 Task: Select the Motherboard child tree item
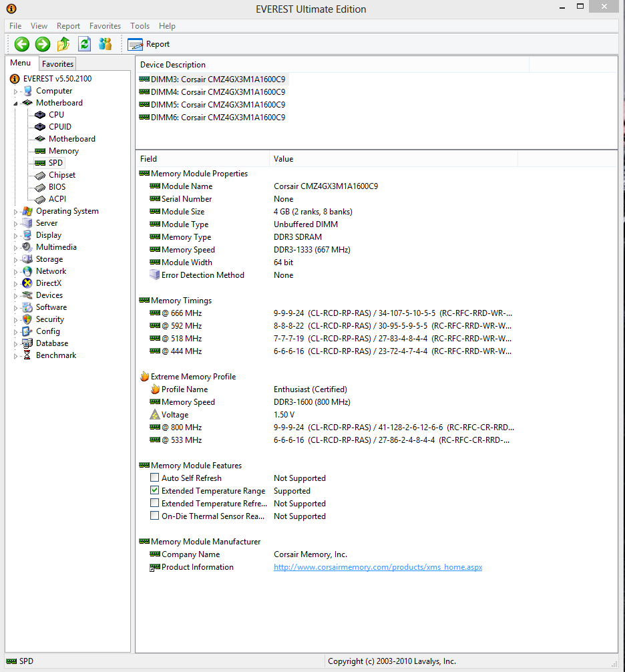(72, 139)
